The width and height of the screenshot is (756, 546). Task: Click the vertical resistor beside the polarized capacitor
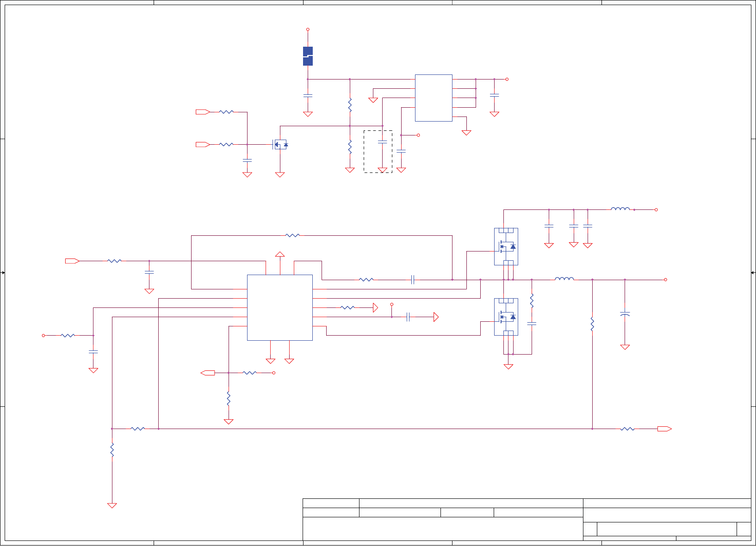tap(592, 324)
